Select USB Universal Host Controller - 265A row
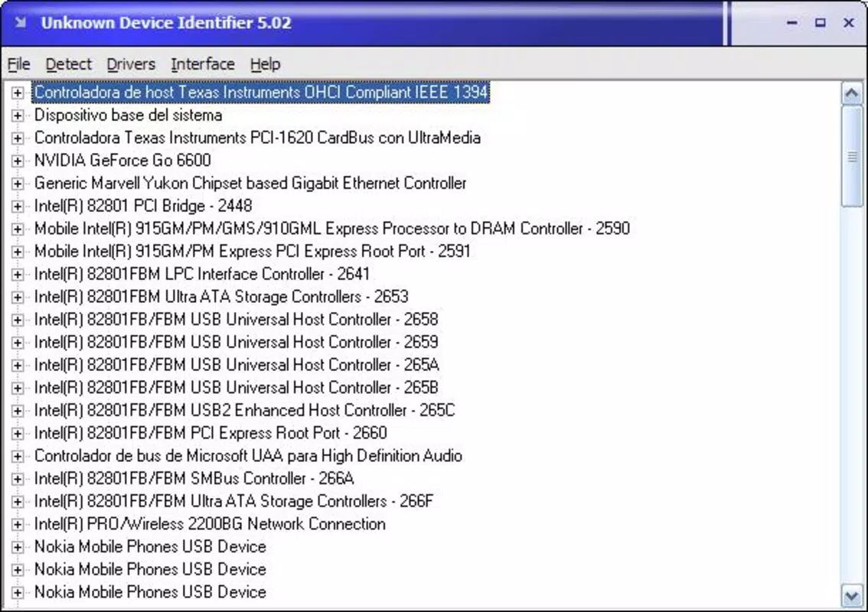 [237, 365]
